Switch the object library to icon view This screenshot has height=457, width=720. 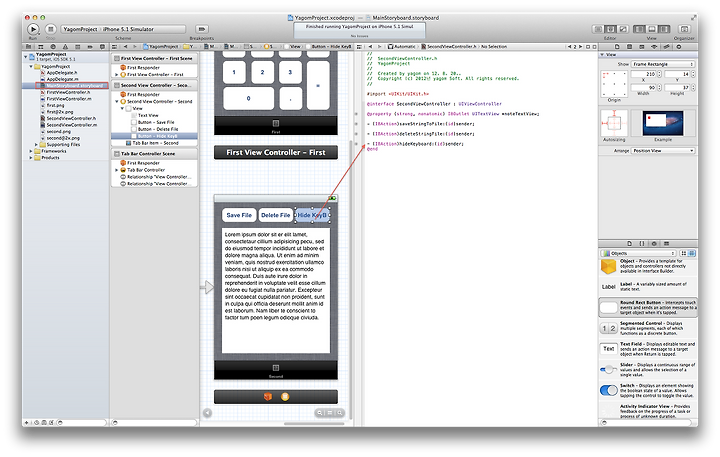pyautogui.click(x=683, y=253)
